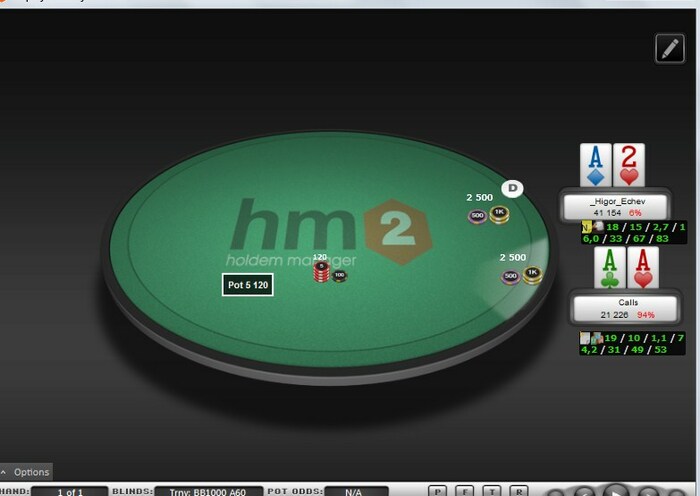Click the Pot Odds field 'N/A'
The height and width of the screenshot is (496, 700).
pyautogui.click(x=356, y=492)
